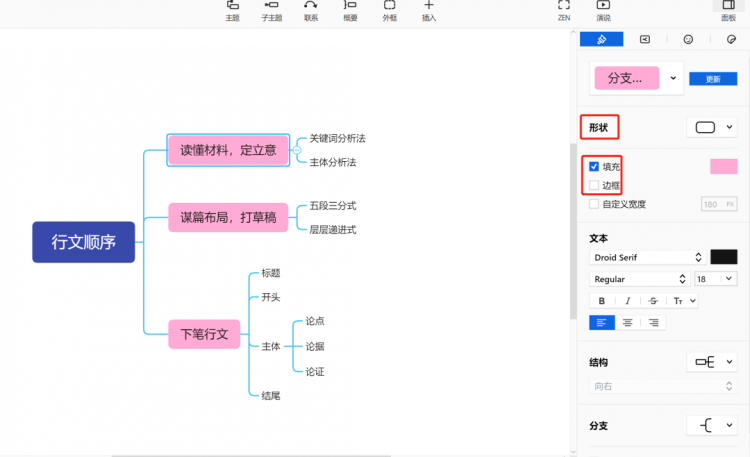The width and height of the screenshot is (750, 457).
Task: Open the pitch panel tab
Action: coord(645,39)
